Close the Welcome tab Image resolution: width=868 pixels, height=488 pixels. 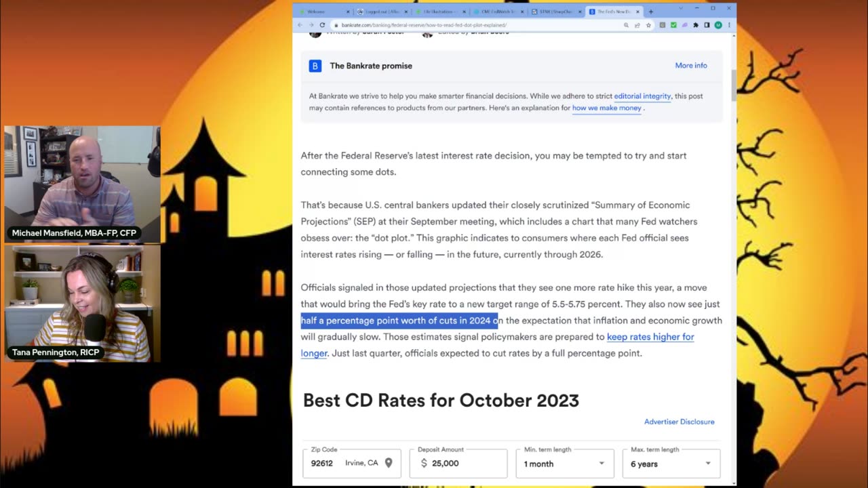tap(348, 12)
